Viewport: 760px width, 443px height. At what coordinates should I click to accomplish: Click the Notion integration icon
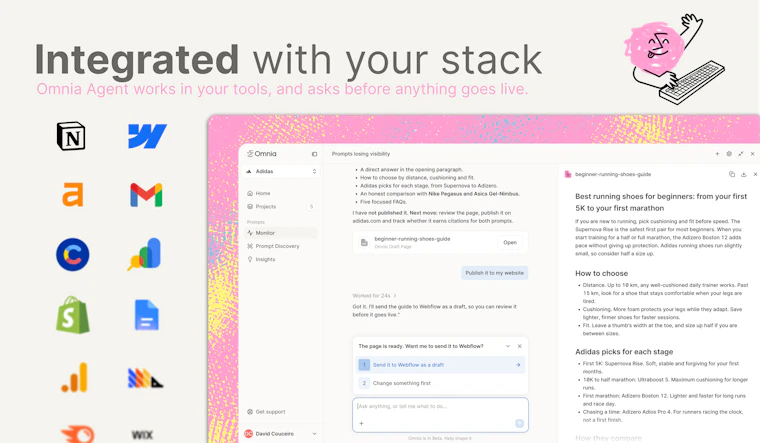pos(71,136)
